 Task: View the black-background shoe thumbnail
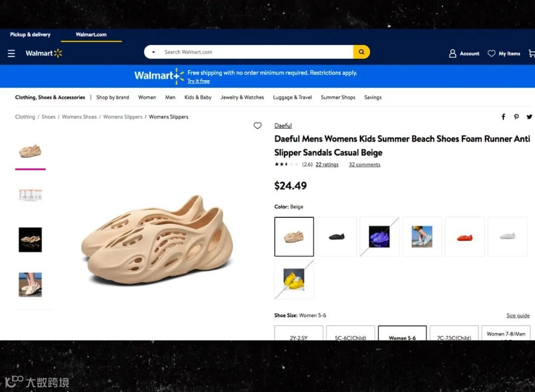tap(30, 240)
